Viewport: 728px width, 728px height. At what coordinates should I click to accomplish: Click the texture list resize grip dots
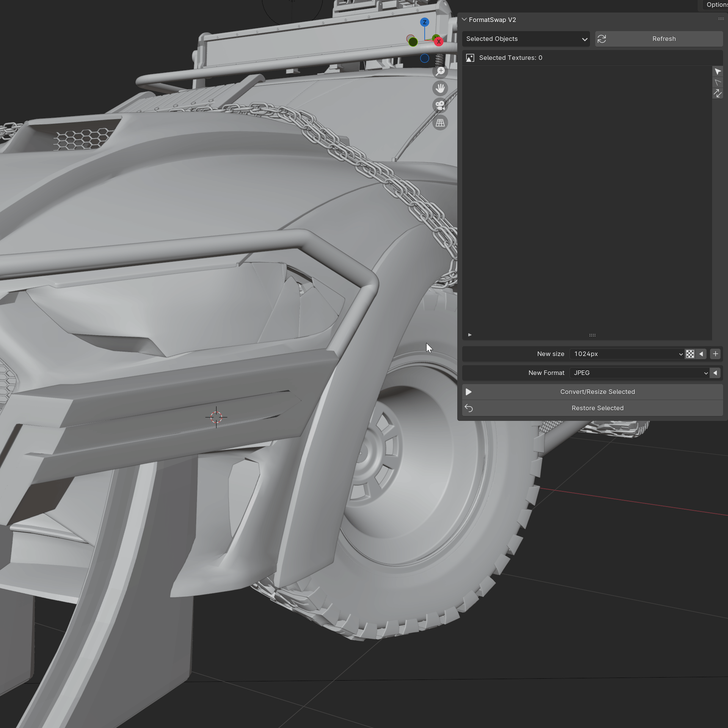[x=592, y=335]
